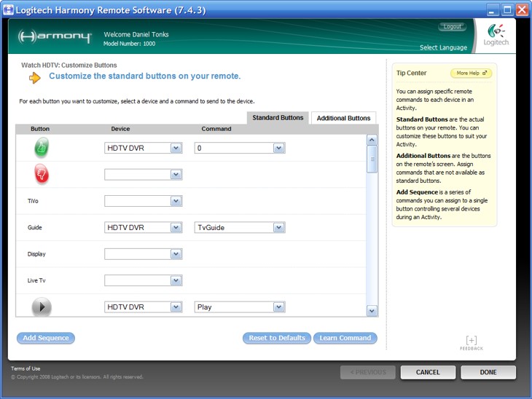Close the Harmony Remote Software window
The height and width of the screenshot is (399, 532).
coord(522,10)
